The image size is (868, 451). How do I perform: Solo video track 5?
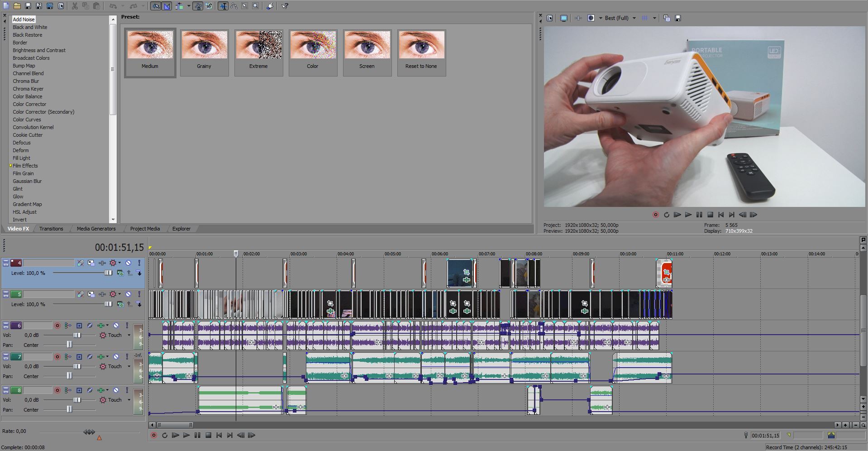tap(139, 294)
